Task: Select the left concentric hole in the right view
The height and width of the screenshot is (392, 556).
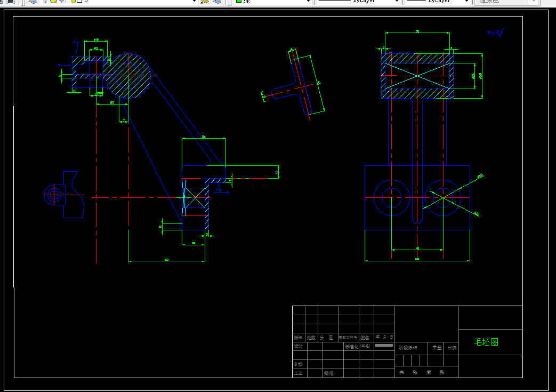Action: (x=391, y=197)
